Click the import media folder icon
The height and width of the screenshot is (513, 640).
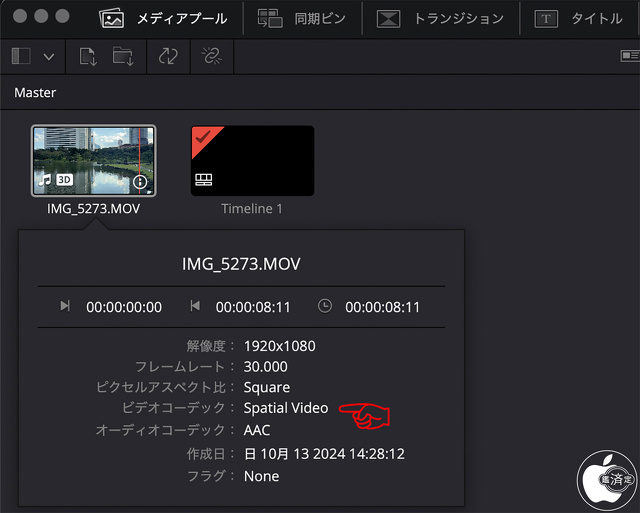[123, 56]
